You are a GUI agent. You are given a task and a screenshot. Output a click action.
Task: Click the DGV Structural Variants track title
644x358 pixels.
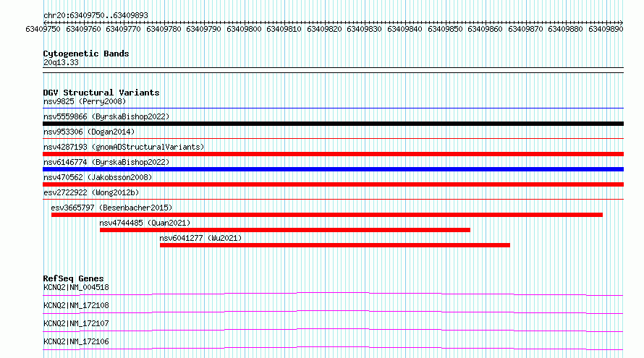(x=101, y=93)
